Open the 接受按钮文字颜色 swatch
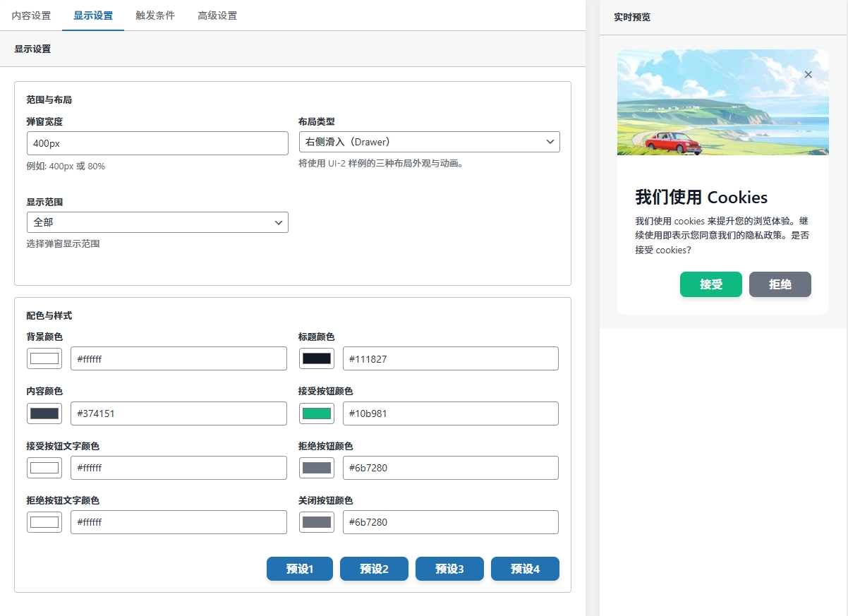848x616 pixels. click(44, 468)
